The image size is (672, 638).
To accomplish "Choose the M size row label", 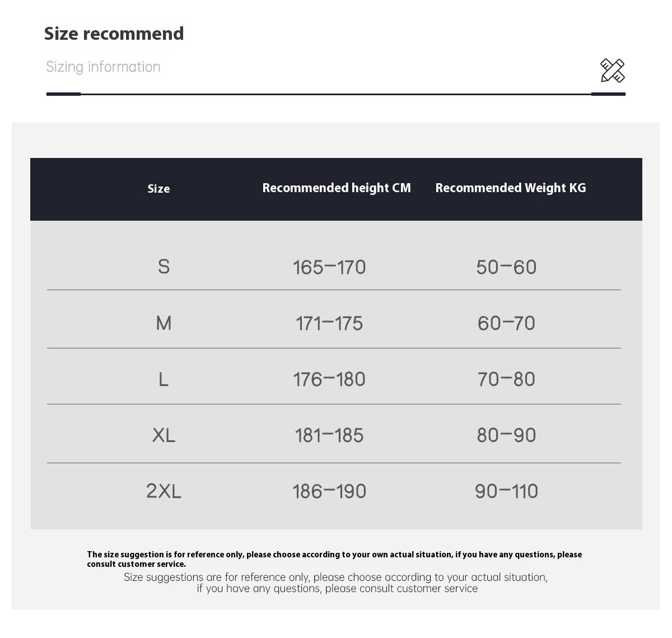I will [164, 323].
